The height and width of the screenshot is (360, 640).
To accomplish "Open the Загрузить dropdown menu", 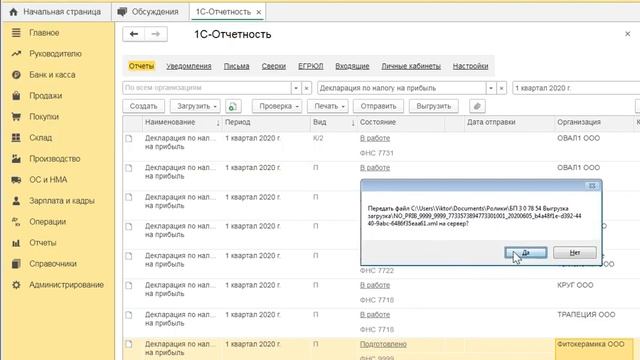I will pos(195,106).
